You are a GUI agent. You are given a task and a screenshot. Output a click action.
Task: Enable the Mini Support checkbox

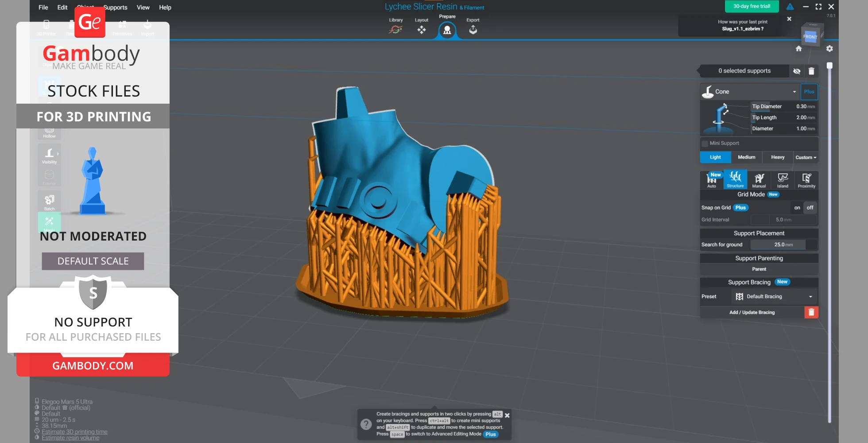(705, 144)
